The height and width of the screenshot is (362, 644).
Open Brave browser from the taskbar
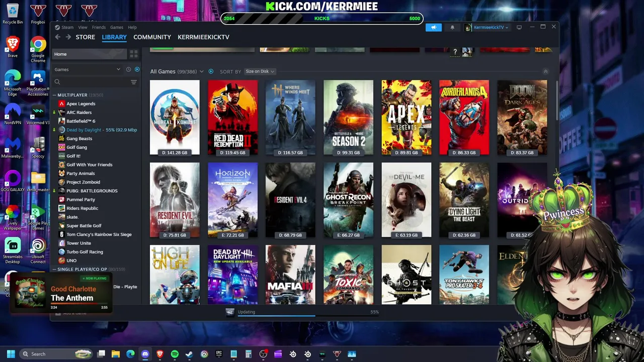pos(160,354)
